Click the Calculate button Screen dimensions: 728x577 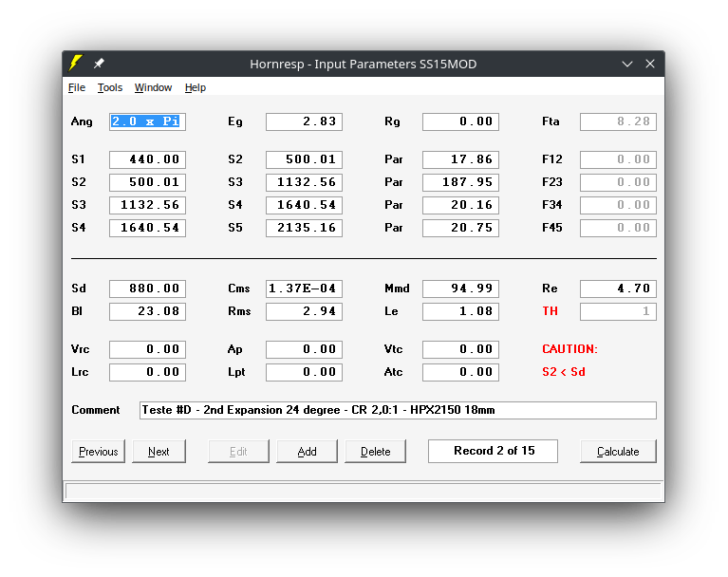618,451
